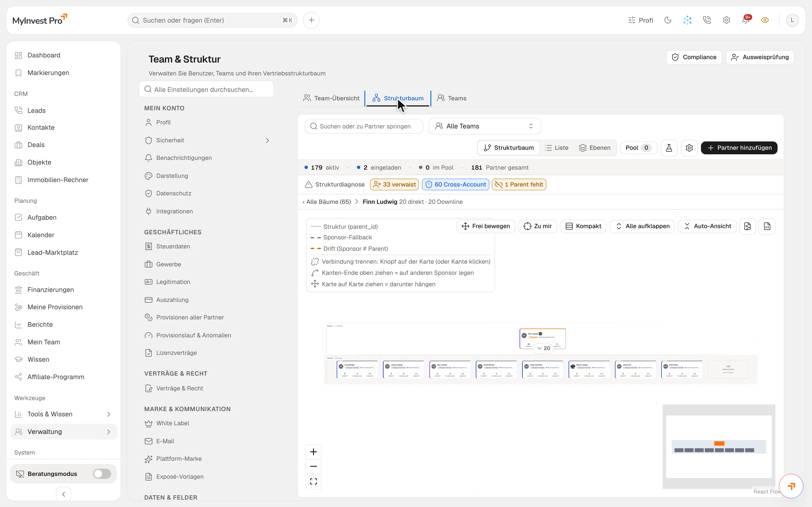
Task: Click the phone call icon in header
Action: click(707, 20)
